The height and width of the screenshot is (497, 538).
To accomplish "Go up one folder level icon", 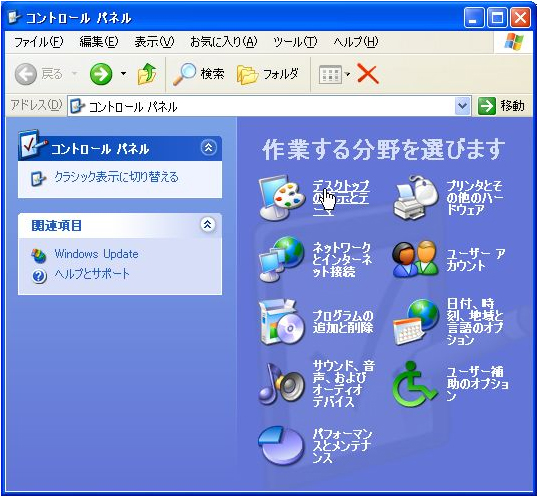I will coord(147,74).
